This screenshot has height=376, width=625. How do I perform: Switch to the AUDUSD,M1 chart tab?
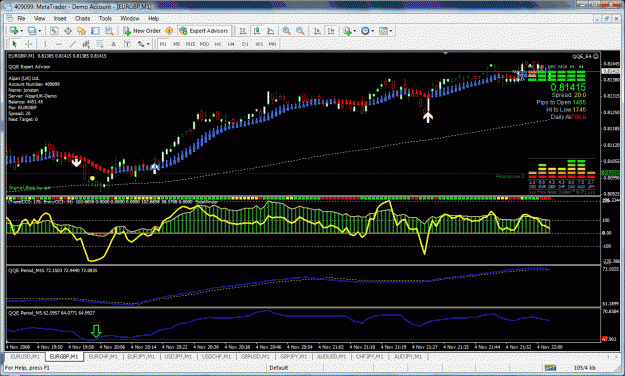pos(332,356)
